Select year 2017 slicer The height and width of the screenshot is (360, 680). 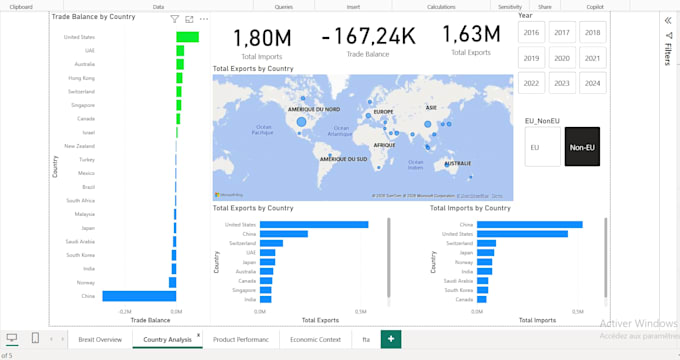pos(562,33)
